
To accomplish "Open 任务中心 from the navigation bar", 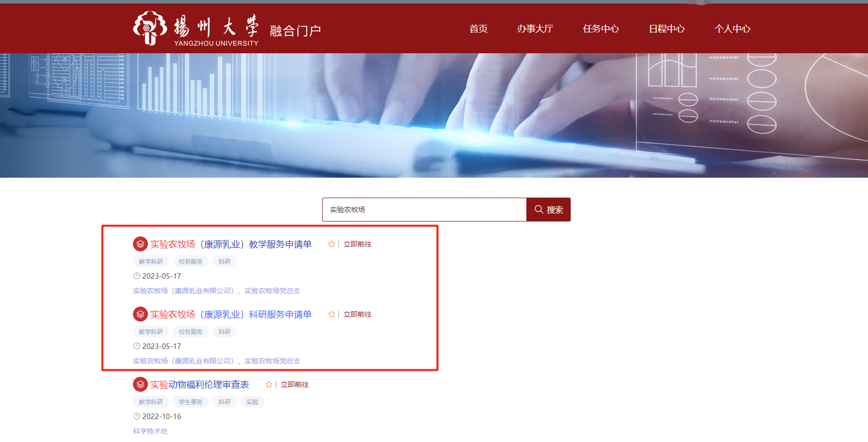I will click(601, 29).
